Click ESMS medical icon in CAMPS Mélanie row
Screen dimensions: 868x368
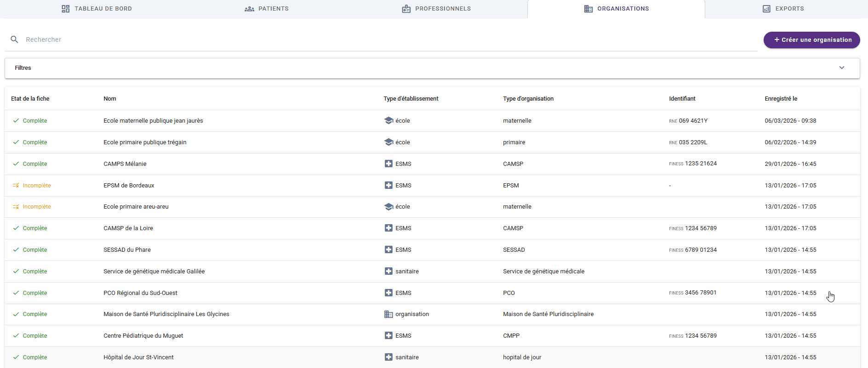click(388, 164)
